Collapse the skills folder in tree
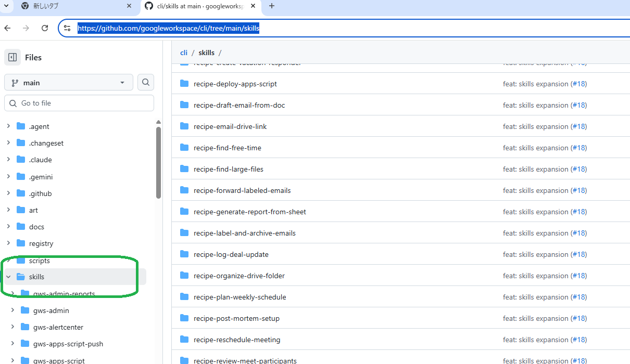Viewport: 630px width, 364px height. pos(8,277)
